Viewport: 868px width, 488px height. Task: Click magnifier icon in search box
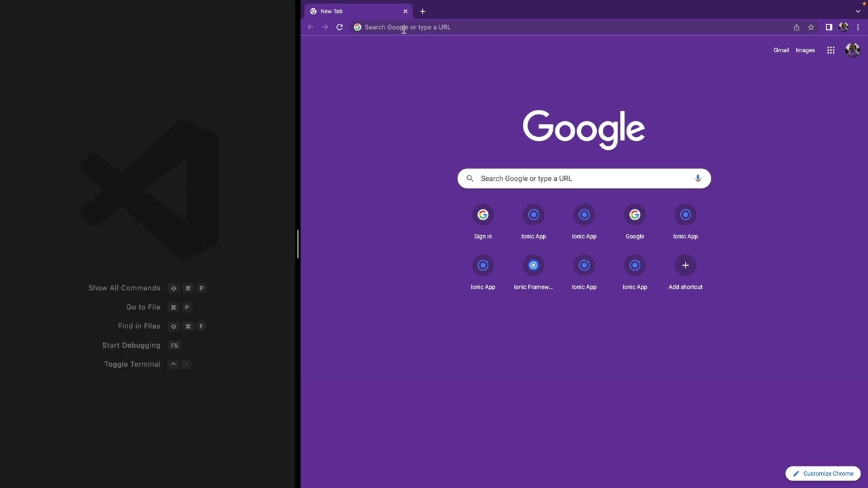[x=470, y=178]
